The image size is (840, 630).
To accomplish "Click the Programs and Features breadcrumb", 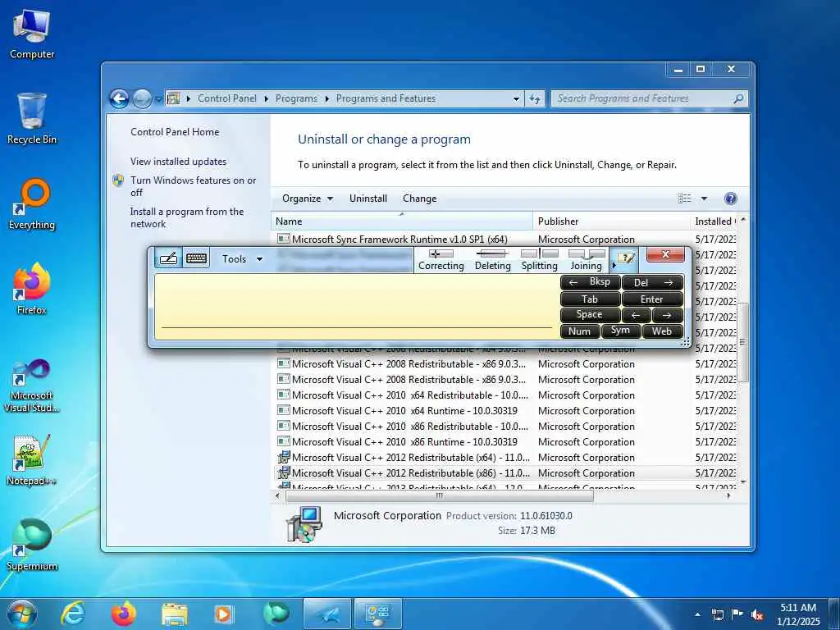I will [x=386, y=98].
